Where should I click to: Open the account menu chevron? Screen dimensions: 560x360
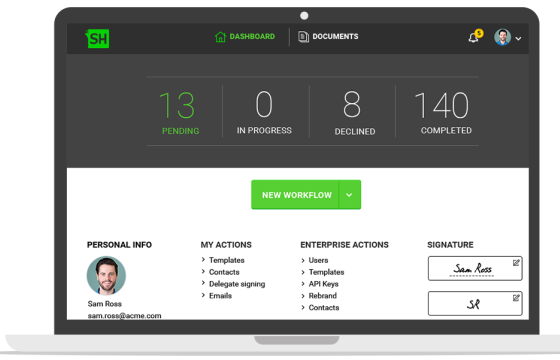pyautogui.click(x=518, y=39)
